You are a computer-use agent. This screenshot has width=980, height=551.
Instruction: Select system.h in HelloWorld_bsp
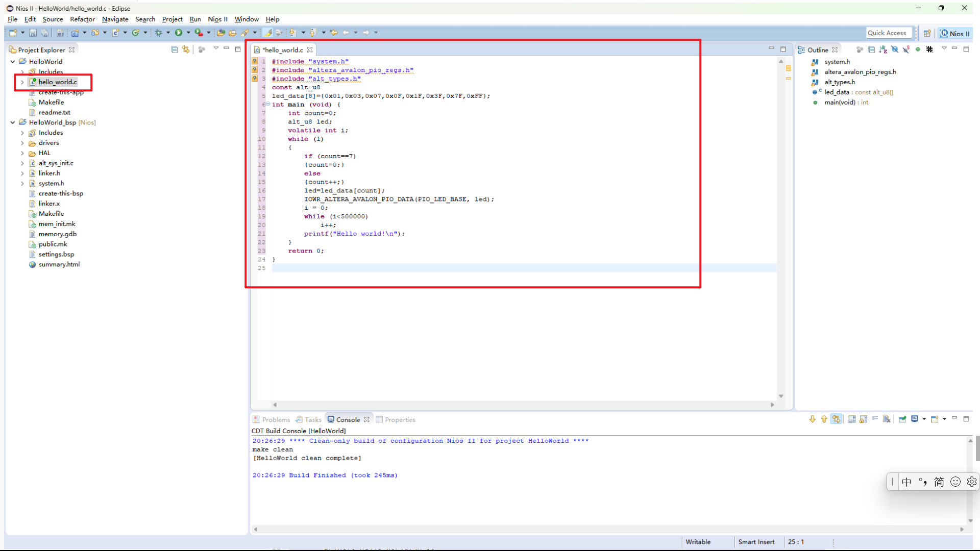pyautogui.click(x=51, y=183)
